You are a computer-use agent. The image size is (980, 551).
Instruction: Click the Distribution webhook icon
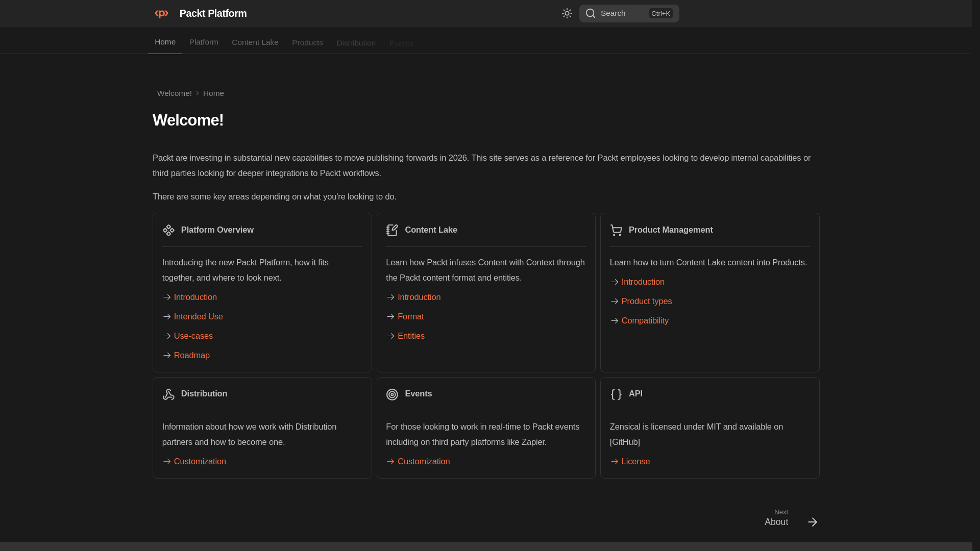(168, 394)
